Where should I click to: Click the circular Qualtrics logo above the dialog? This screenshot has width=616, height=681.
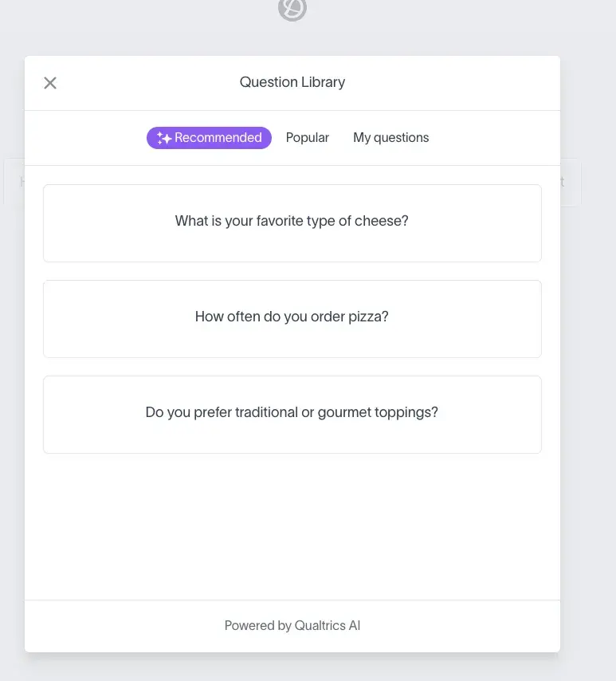pyautogui.click(x=292, y=10)
